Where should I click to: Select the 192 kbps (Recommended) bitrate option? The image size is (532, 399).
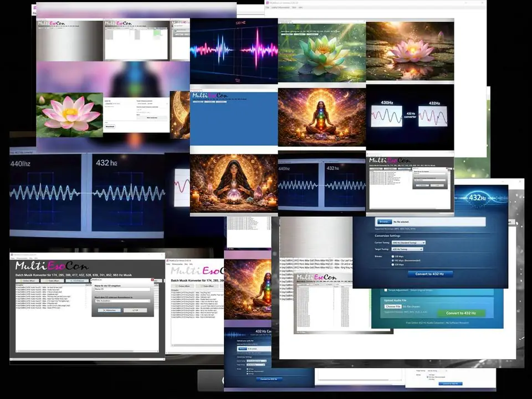393,260
